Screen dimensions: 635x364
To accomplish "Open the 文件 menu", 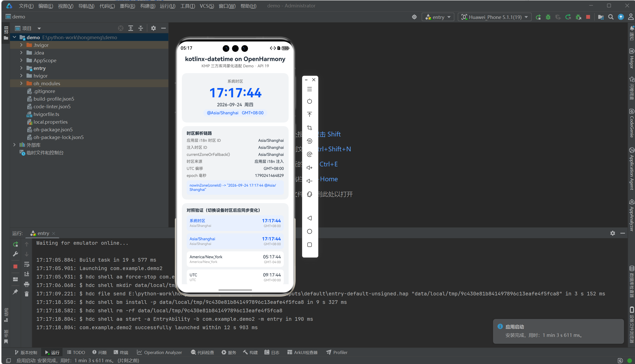I will 26,6.
